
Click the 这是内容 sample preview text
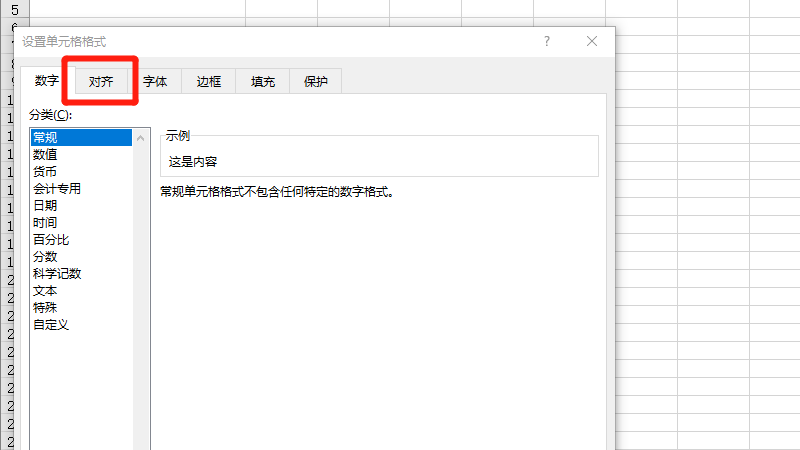(x=193, y=162)
